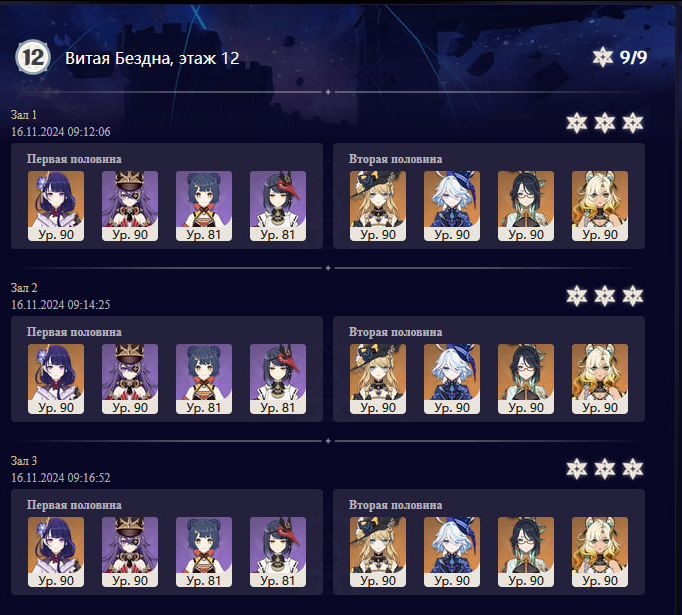Click Xilonen portrait in Зал 2 second half
The image size is (682, 615).
[599, 379]
